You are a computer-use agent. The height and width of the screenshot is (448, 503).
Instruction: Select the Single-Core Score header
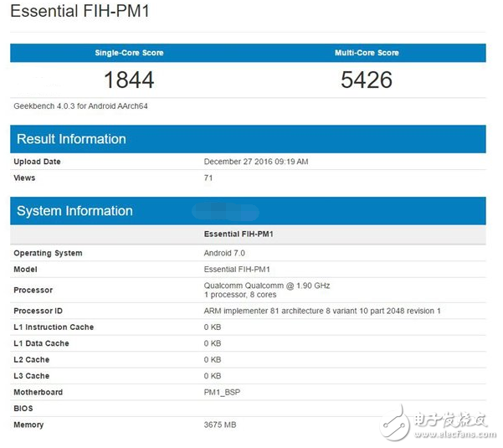129,53
